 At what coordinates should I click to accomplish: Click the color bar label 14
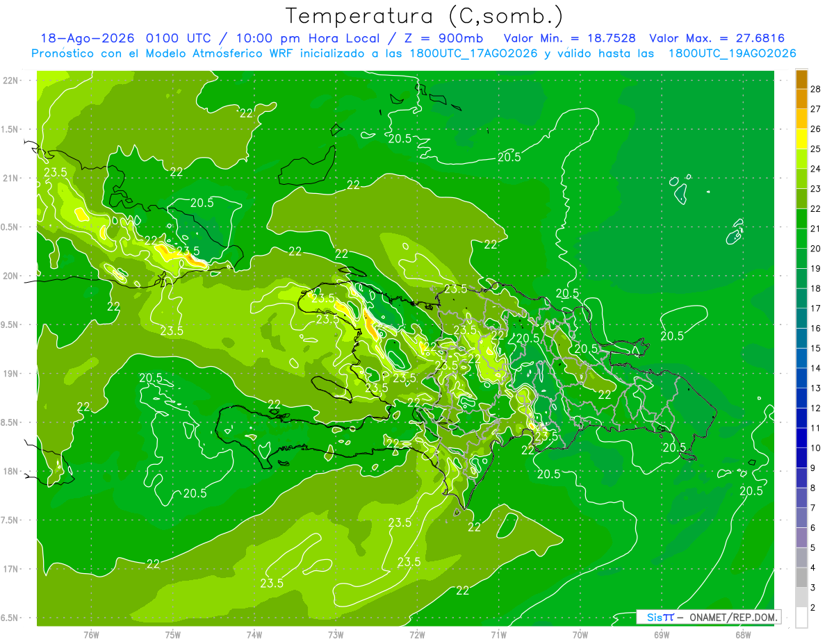pyautogui.click(x=816, y=368)
